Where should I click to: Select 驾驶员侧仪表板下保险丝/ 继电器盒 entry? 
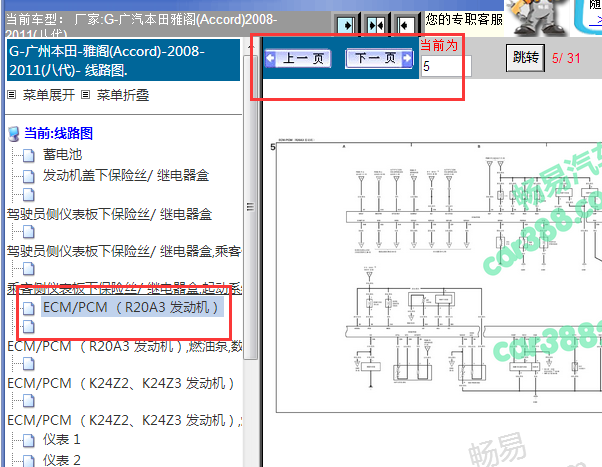(x=109, y=214)
